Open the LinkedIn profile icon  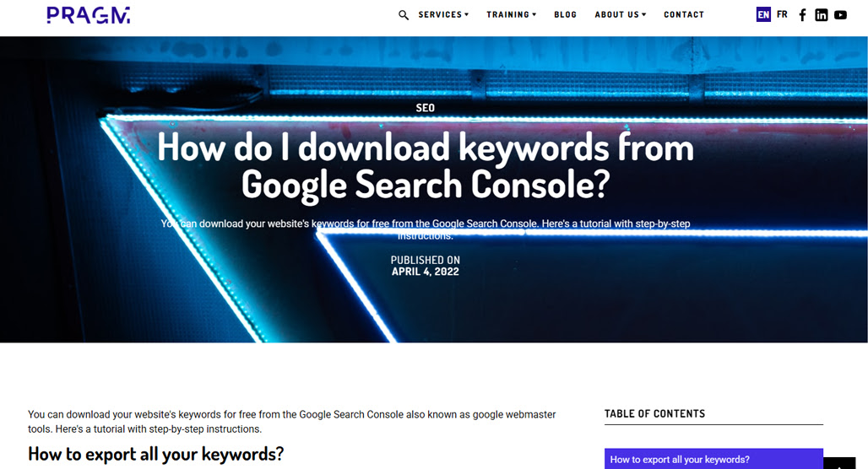[822, 15]
